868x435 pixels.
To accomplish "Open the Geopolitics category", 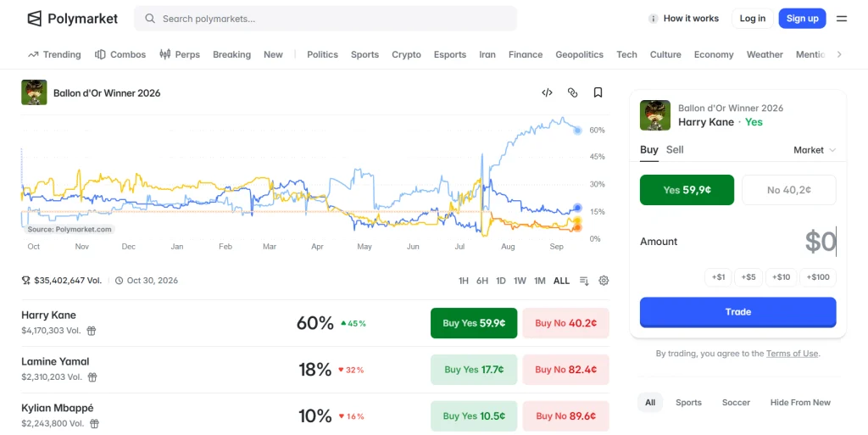I will coord(579,54).
